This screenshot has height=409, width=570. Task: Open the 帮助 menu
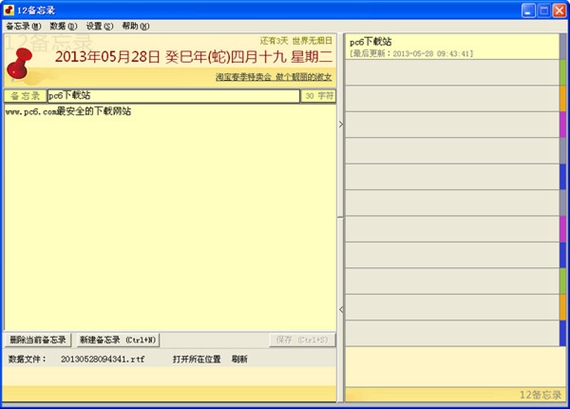136,26
